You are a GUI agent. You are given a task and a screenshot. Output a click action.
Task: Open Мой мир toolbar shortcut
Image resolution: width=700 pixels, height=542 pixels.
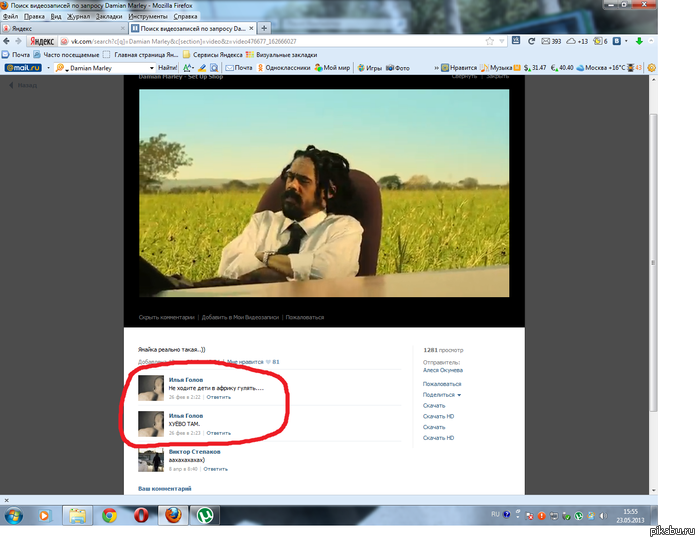[332, 68]
